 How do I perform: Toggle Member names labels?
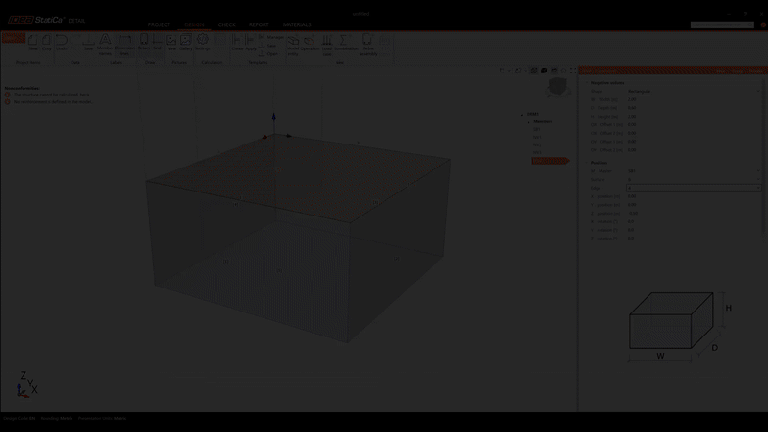pyautogui.click(x=105, y=44)
